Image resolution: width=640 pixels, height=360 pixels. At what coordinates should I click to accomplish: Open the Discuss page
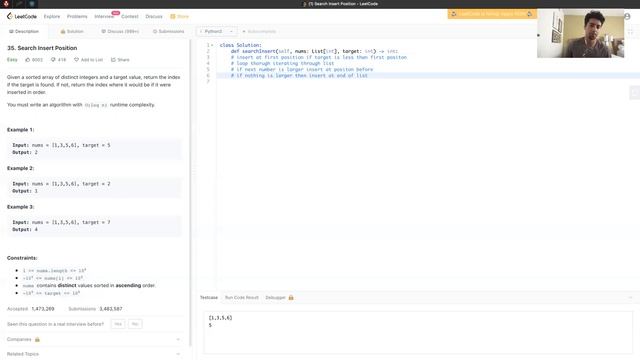coord(154,16)
